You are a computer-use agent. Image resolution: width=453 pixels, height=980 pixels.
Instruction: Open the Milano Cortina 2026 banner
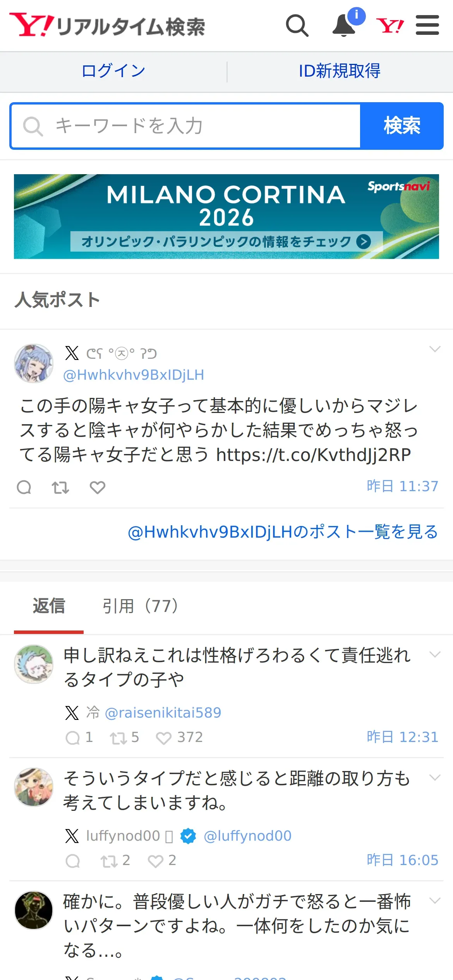pyautogui.click(x=226, y=216)
